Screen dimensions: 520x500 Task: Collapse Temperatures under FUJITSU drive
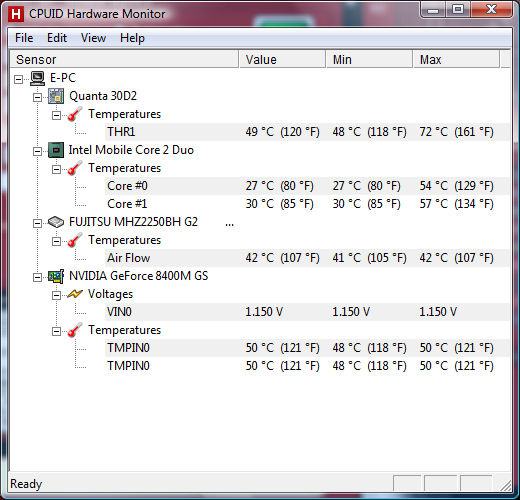[56, 241]
